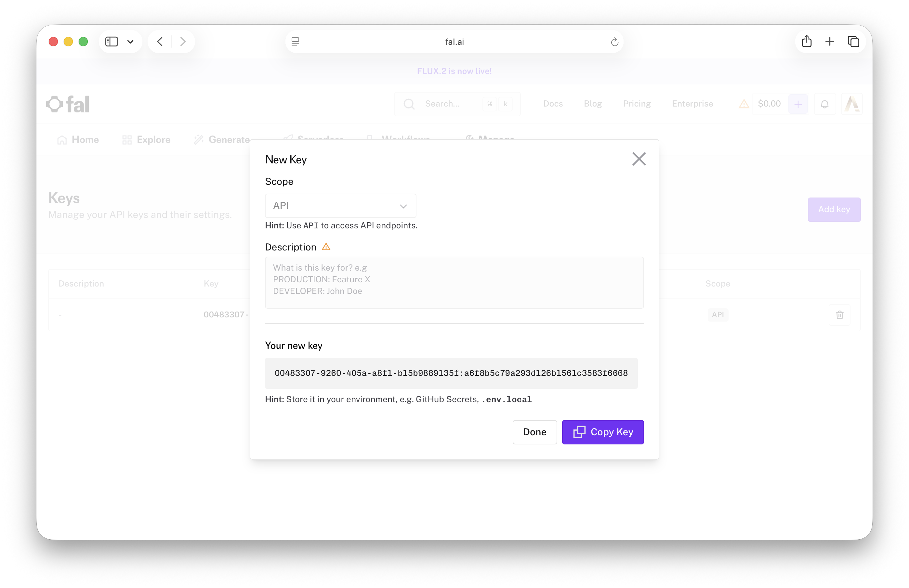This screenshot has height=588, width=909.
Task: Click the search magnifier icon
Action: coord(409,104)
